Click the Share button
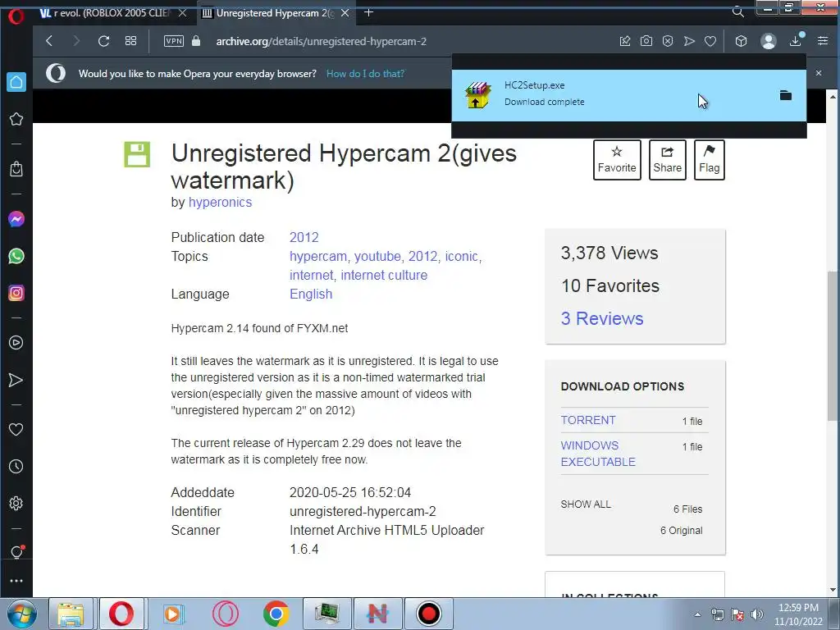 [668, 160]
